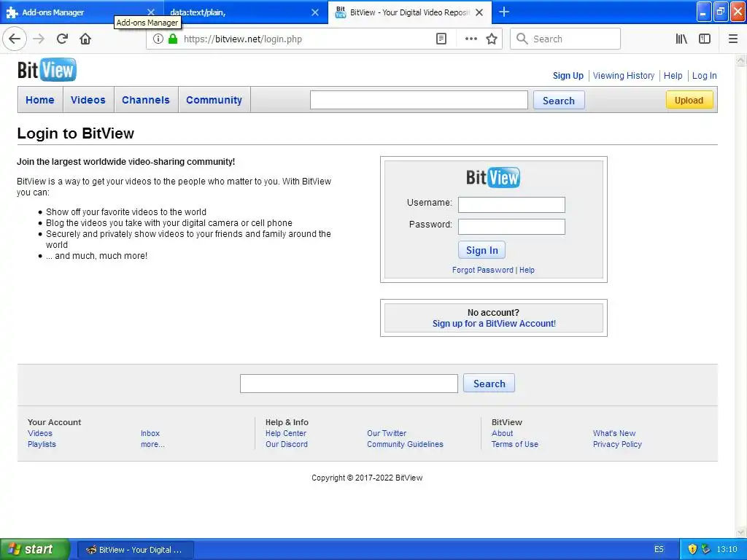
Task: Click Sign up for a BitView Account link
Action: 494,324
